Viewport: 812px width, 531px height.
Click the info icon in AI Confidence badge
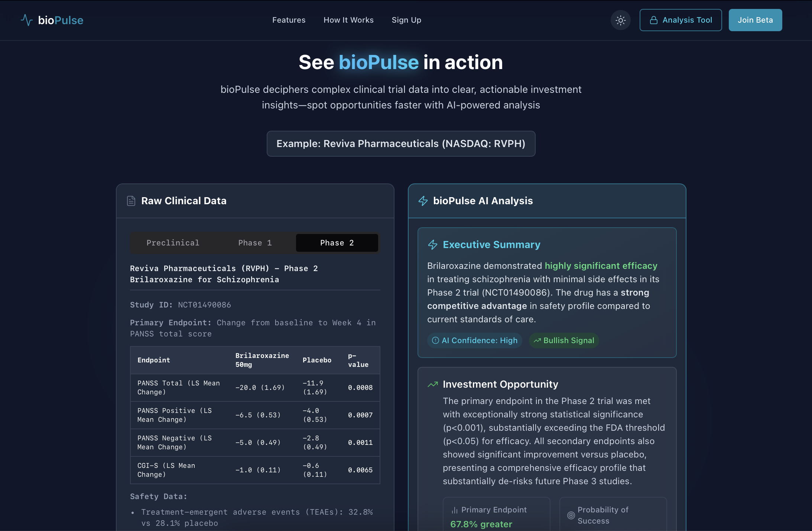pos(436,341)
